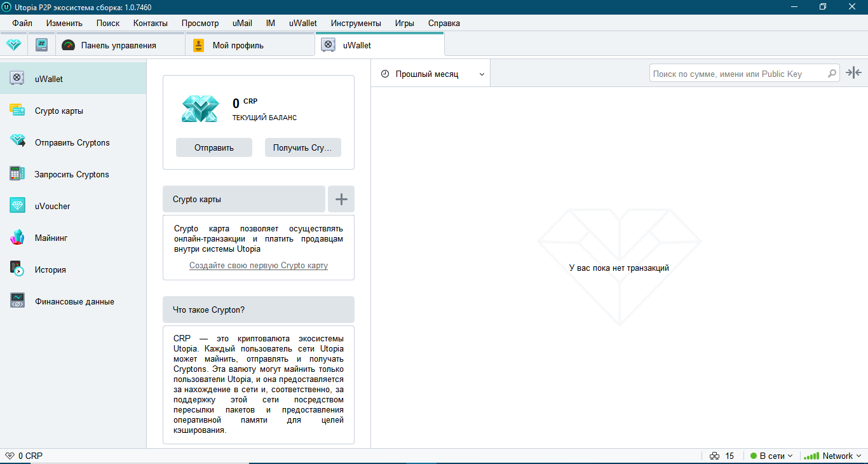
Task: Open Crypto карты in sidebar
Action: pos(73,111)
